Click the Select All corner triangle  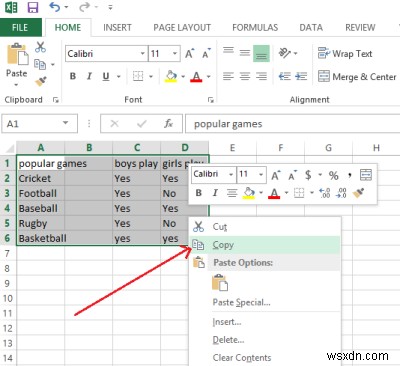pos(10,148)
